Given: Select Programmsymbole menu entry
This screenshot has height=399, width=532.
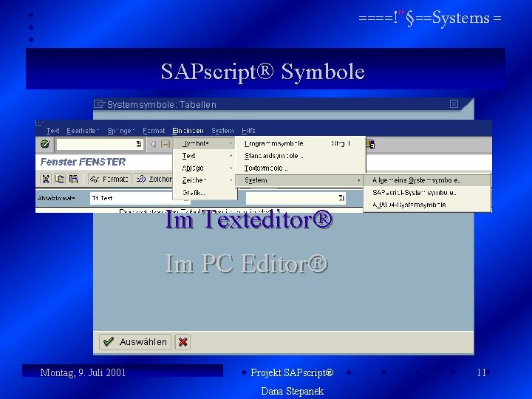Looking at the screenshot, I should point(300,143).
